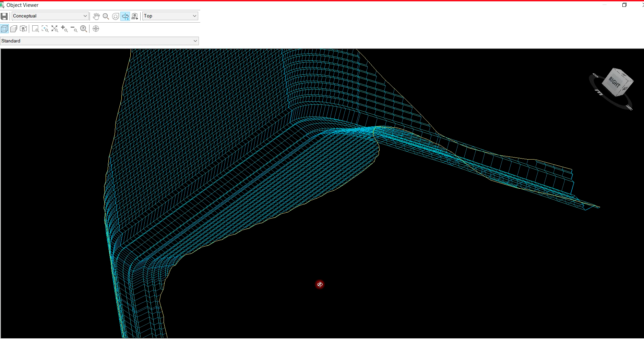Screen dimensions: 644x339
Task: Select the Pan tool
Action: (x=96, y=16)
